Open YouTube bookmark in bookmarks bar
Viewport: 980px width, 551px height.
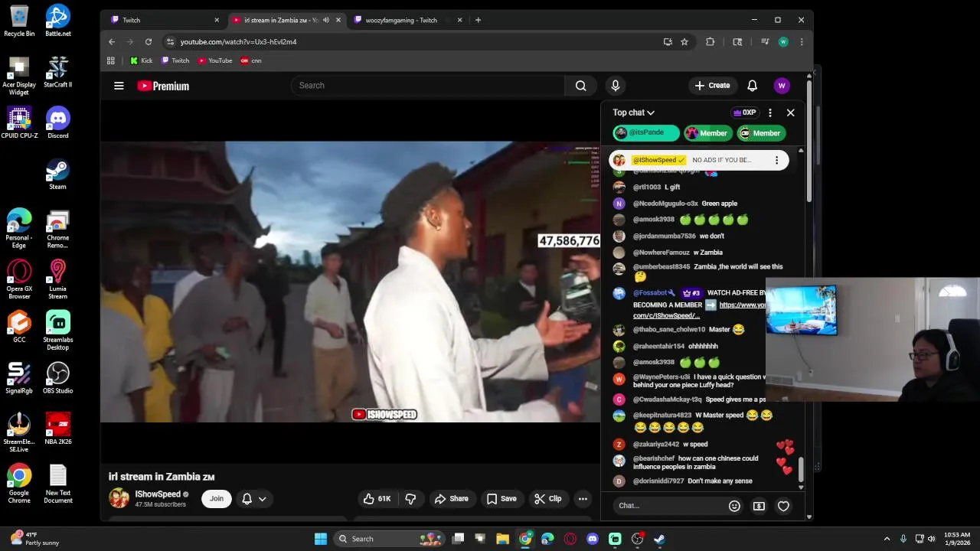tap(215, 60)
